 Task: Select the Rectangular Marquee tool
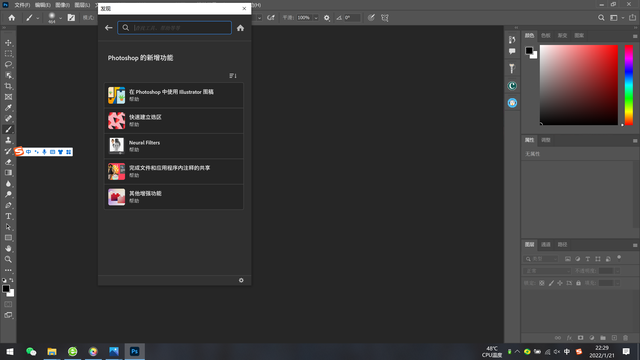pyautogui.click(x=8, y=53)
